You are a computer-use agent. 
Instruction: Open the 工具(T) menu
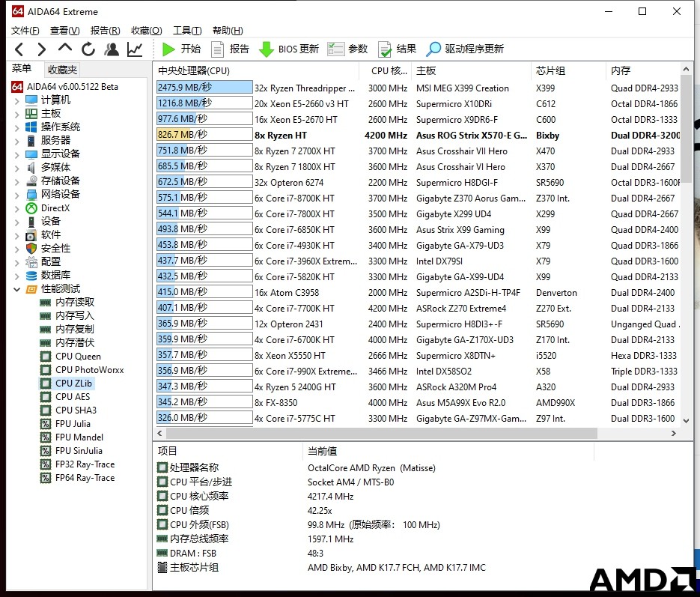pos(187,31)
